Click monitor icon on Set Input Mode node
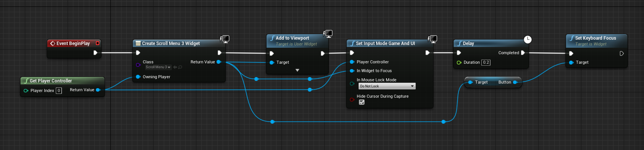644x150 pixels. pyautogui.click(x=432, y=39)
